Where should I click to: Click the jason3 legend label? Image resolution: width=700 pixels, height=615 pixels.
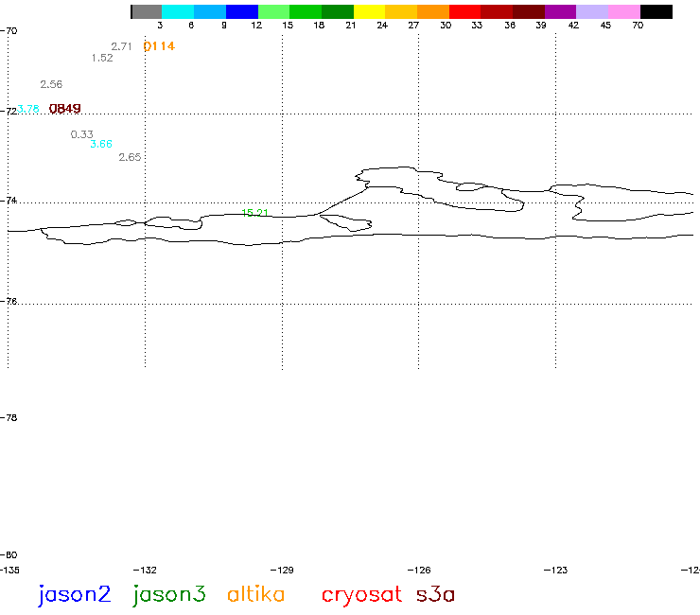click(169, 595)
